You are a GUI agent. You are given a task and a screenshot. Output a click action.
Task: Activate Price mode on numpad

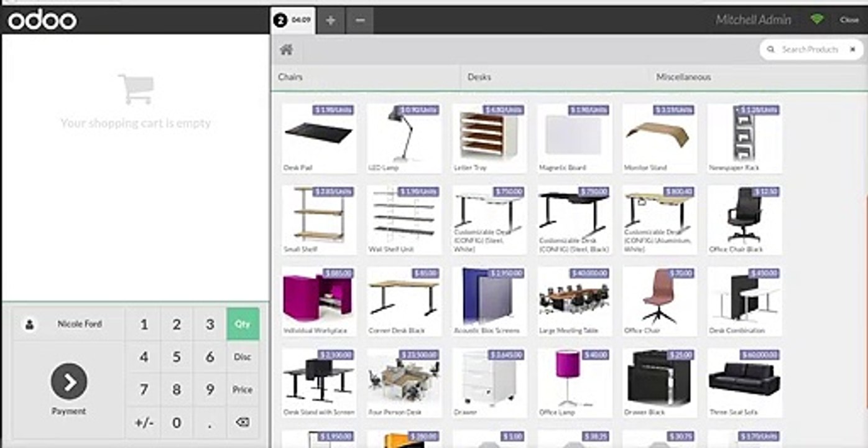[242, 390]
